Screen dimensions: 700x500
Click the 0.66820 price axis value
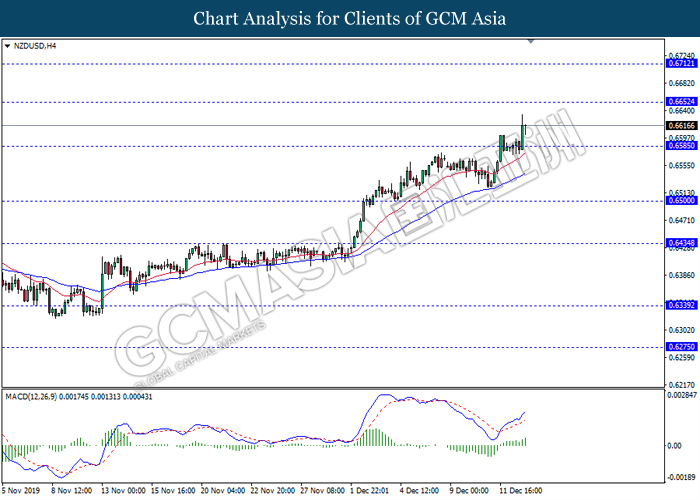[681, 83]
